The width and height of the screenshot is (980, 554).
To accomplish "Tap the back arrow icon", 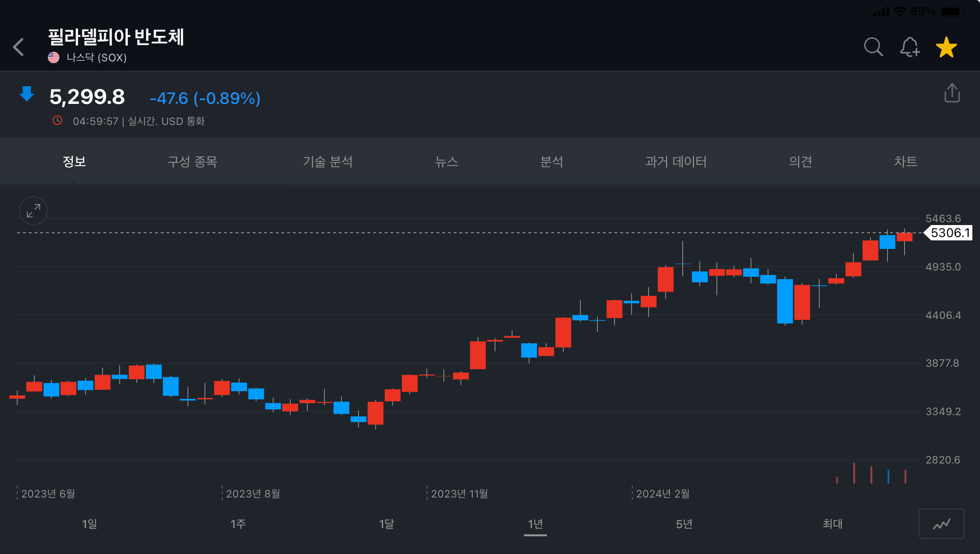I will pyautogui.click(x=19, y=47).
